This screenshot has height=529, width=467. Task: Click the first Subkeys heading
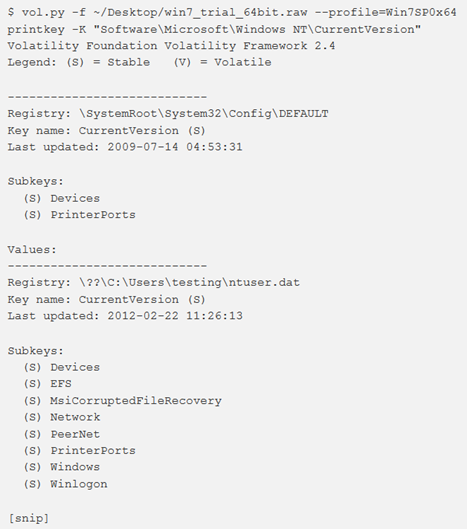coord(35,181)
